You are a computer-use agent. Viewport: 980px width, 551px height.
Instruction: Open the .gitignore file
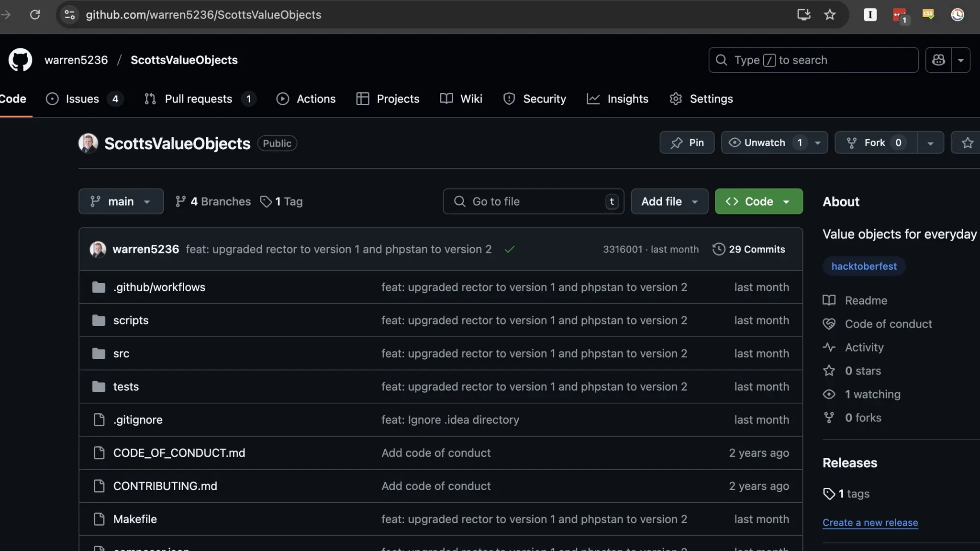click(138, 419)
